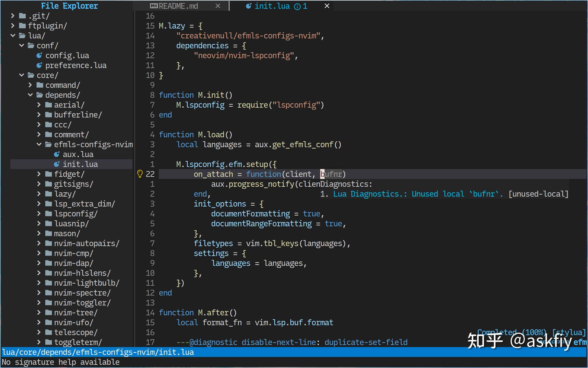
Task: Select the lsp_extra_dim/ folder row
Action: [71, 204]
